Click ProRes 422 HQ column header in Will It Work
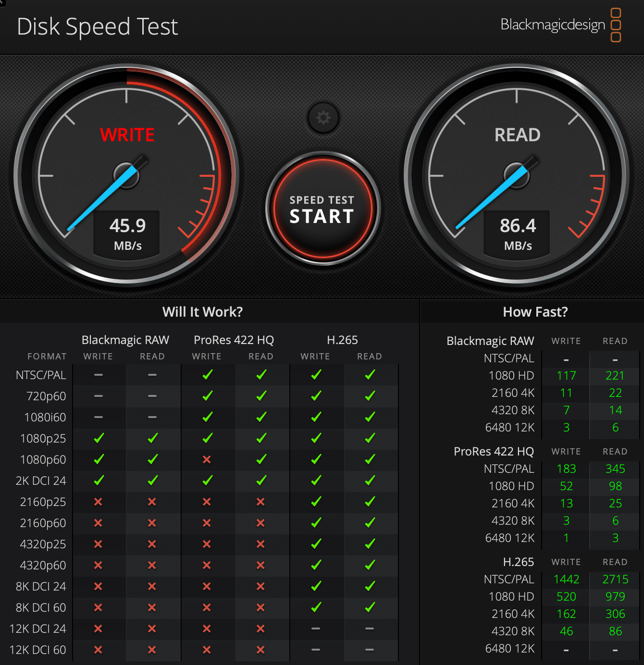The height and width of the screenshot is (665, 644). [234, 340]
